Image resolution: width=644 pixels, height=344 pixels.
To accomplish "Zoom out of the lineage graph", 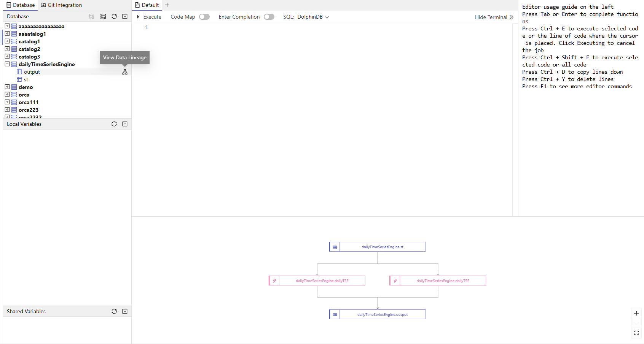I will tap(636, 323).
